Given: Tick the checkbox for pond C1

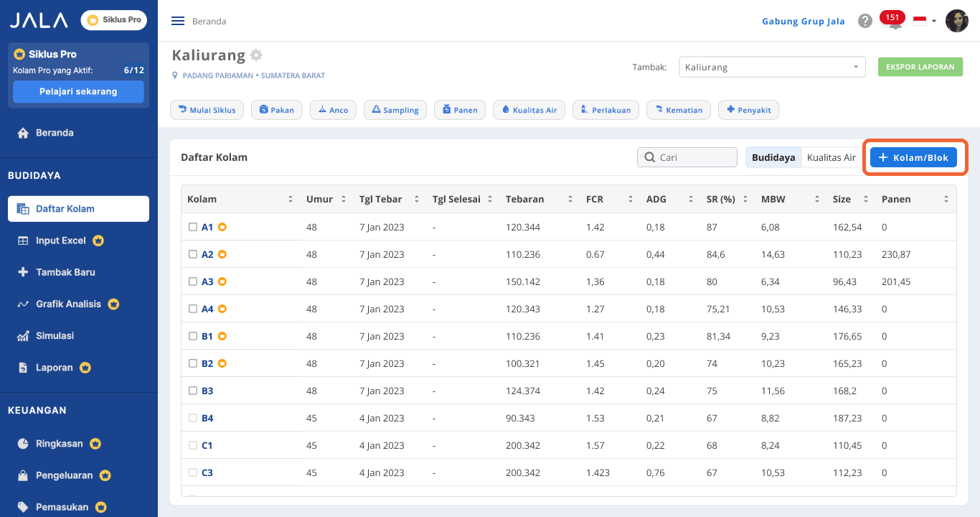Looking at the screenshot, I should [x=192, y=445].
